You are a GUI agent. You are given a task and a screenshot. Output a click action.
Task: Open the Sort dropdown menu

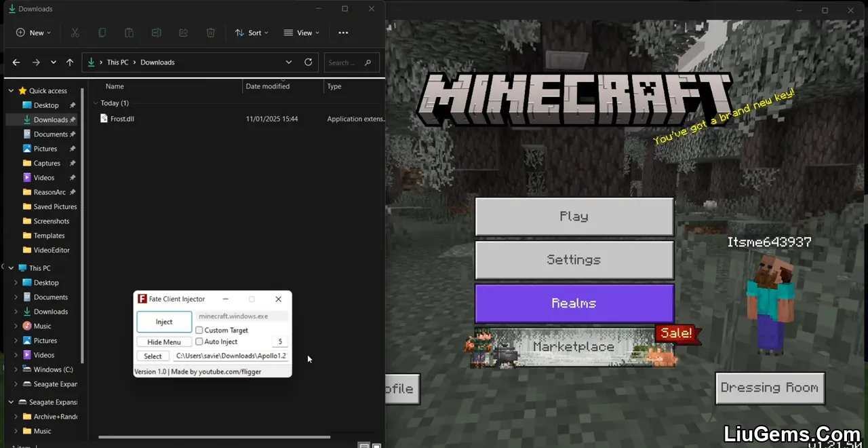click(251, 33)
